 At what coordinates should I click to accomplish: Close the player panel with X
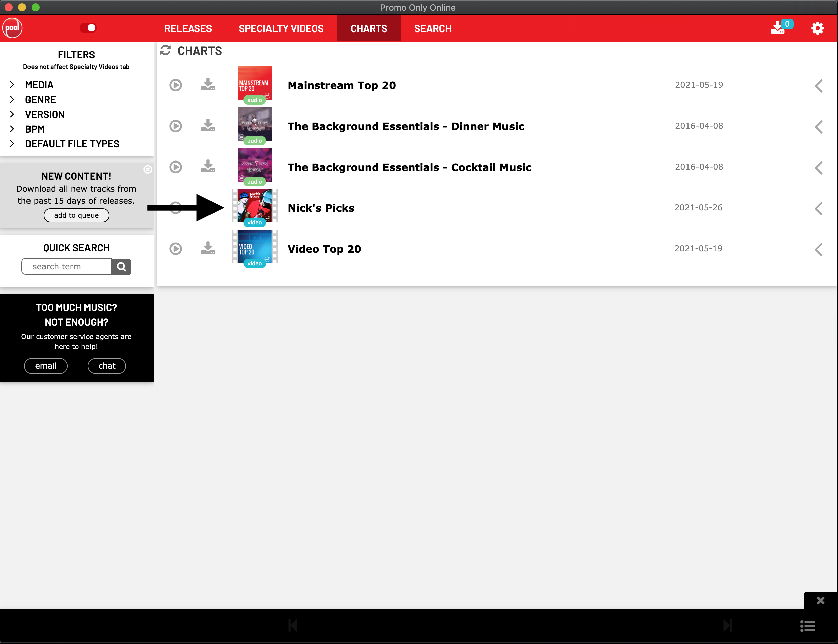tap(820, 601)
